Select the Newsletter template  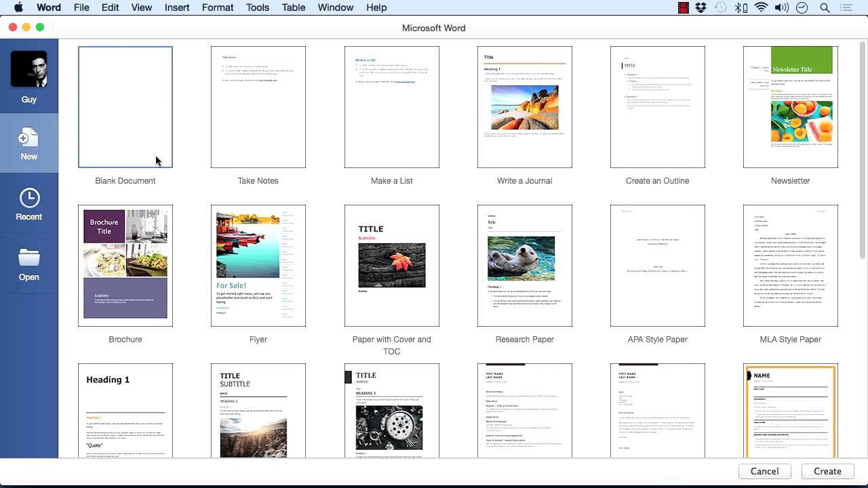(x=790, y=107)
